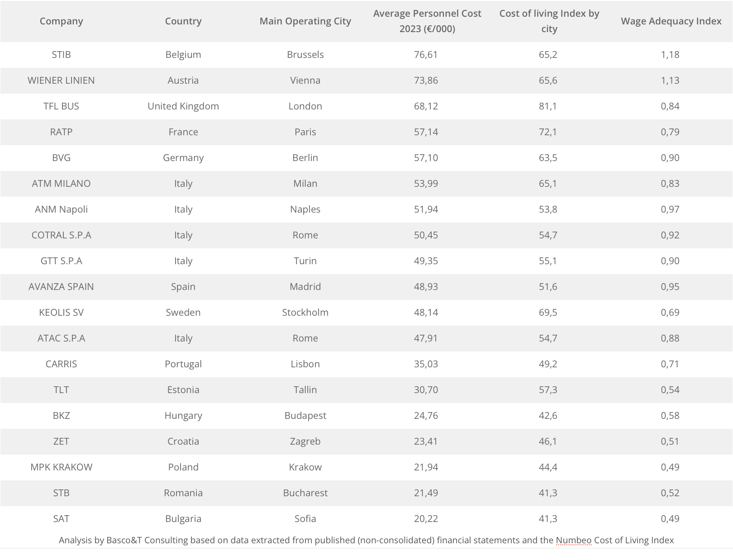Click the Bulgaria country cell
This screenshot has height=560, width=733.
click(183, 519)
